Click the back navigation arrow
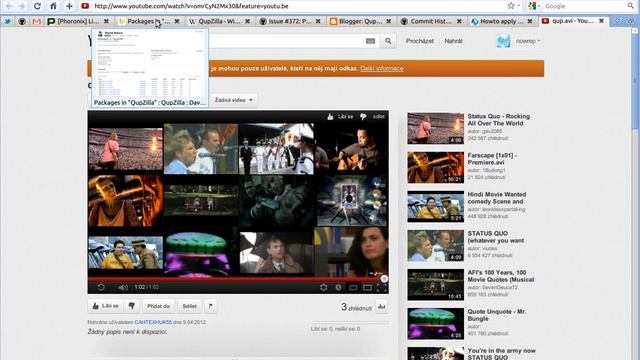This screenshot has height=360, width=640. 9,6
